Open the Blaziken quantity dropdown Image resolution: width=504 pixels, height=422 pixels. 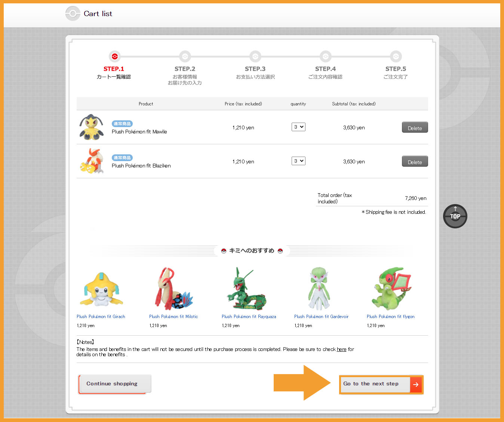[x=298, y=161]
